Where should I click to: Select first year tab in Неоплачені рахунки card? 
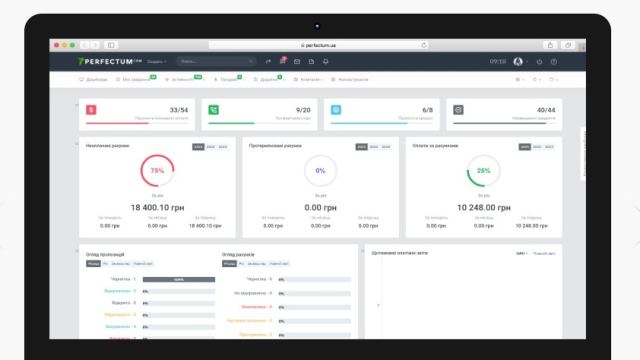tap(198, 147)
